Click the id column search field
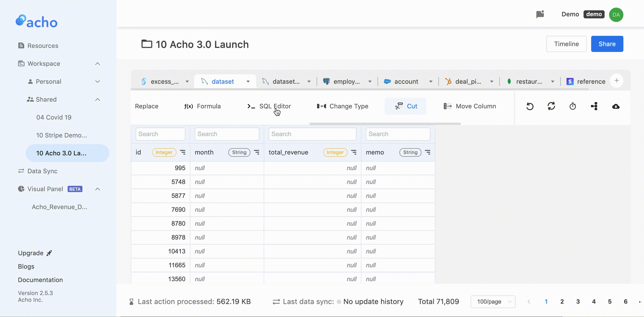Screen dimensions: 644x317 pyautogui.click(x=160, y=134)
